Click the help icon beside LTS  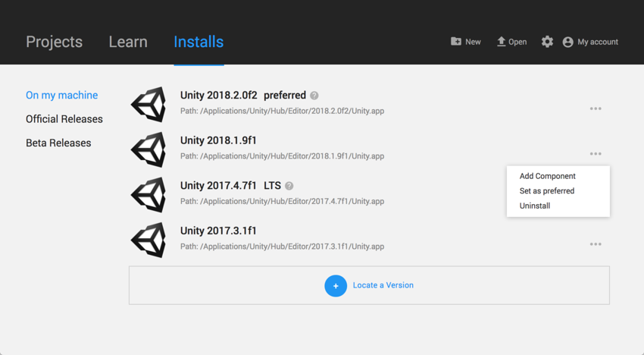coord(289,186)
